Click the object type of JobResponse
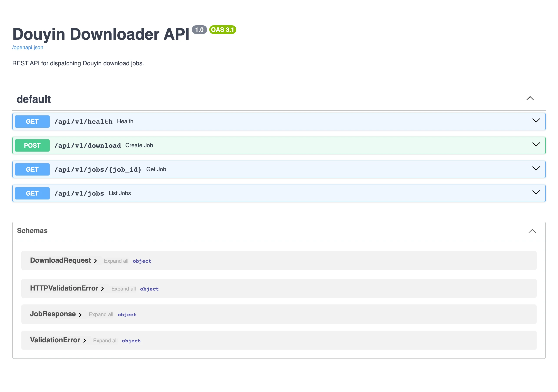 click(127, 315)
